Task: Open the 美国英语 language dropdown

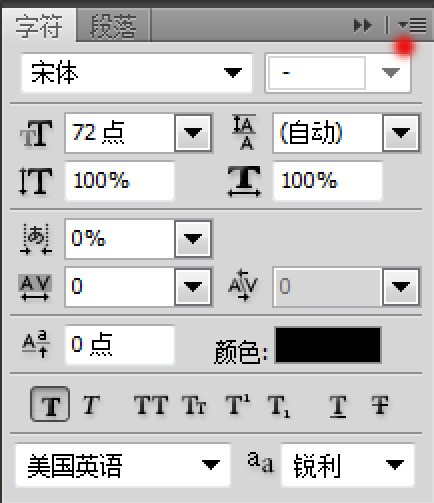Action: tap(123, 465)
